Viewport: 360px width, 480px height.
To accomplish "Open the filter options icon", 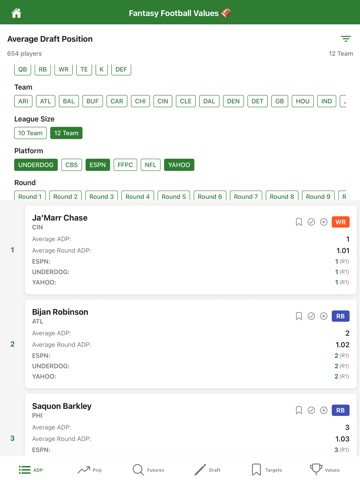I will [346, 39].
